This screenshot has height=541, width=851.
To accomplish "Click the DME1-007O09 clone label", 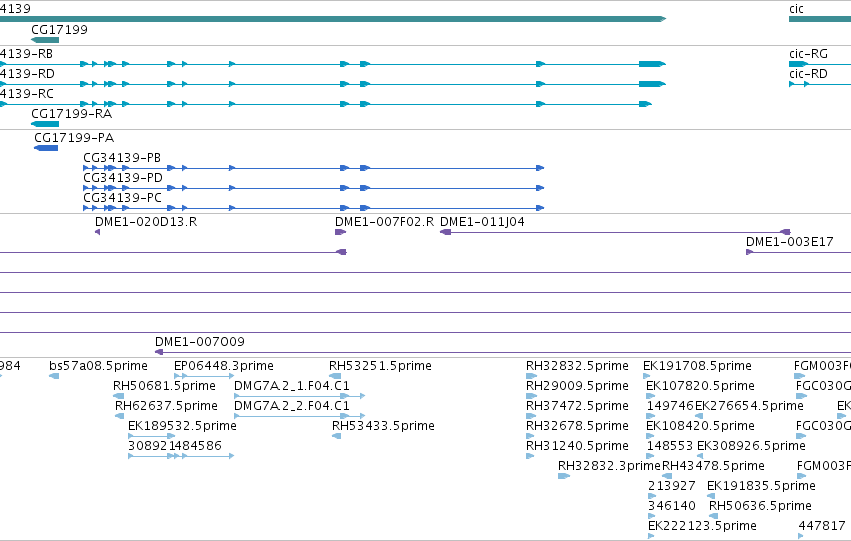I will (200, 341).
